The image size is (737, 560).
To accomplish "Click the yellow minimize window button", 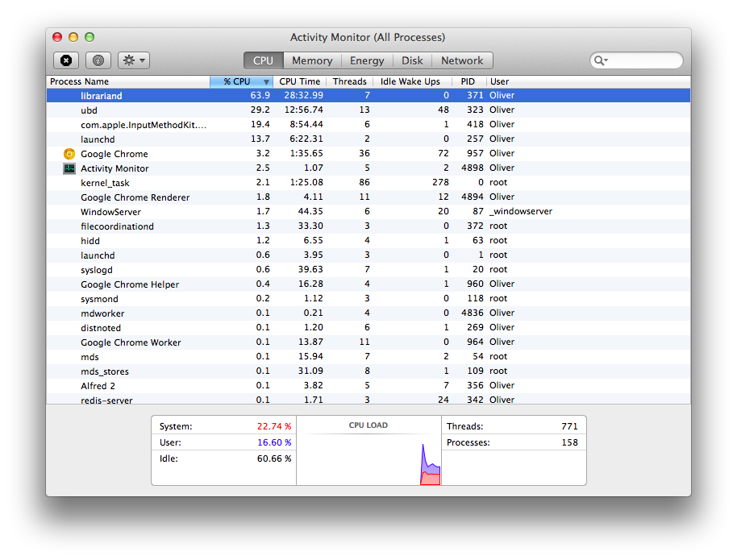I will point(73,37).
